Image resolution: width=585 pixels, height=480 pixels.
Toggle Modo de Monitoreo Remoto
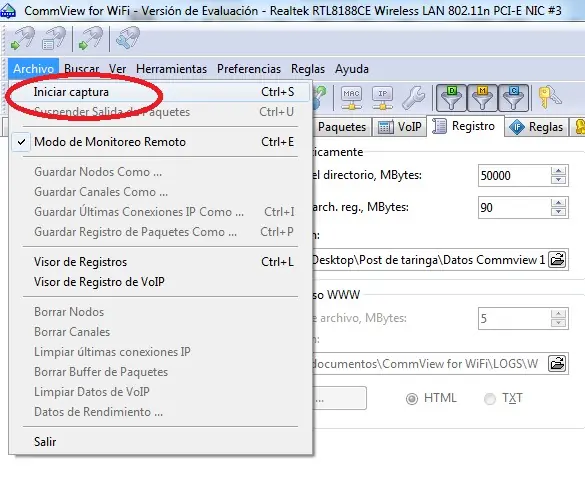[x=160, y=142]
